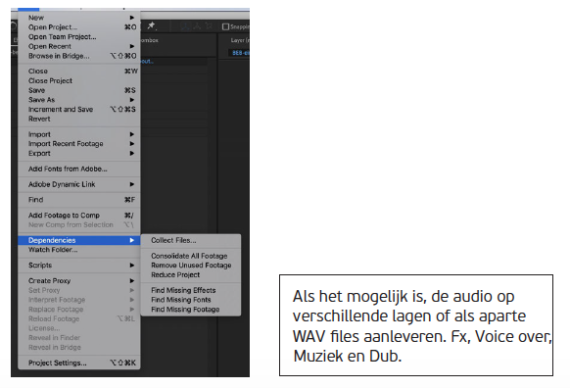Image resolution: width=570 pixels, height=388 pixels.
Task: Toggle the Snapping checkbox in toolbar
Action: 225,27
